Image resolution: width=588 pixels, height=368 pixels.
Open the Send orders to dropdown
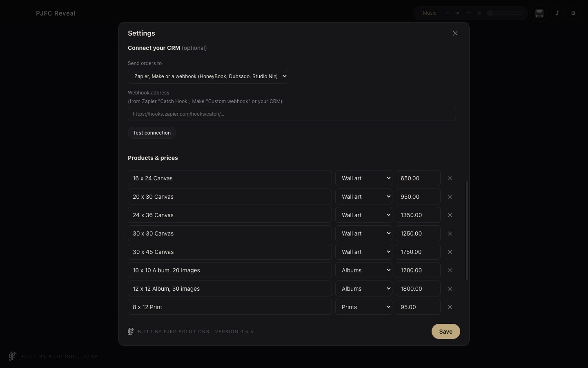(x=208, y=76)
